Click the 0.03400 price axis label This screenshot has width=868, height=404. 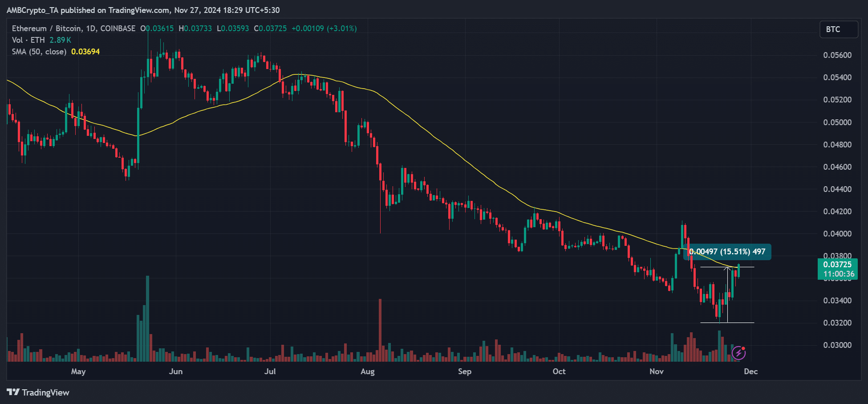click(x=837, y=301)
